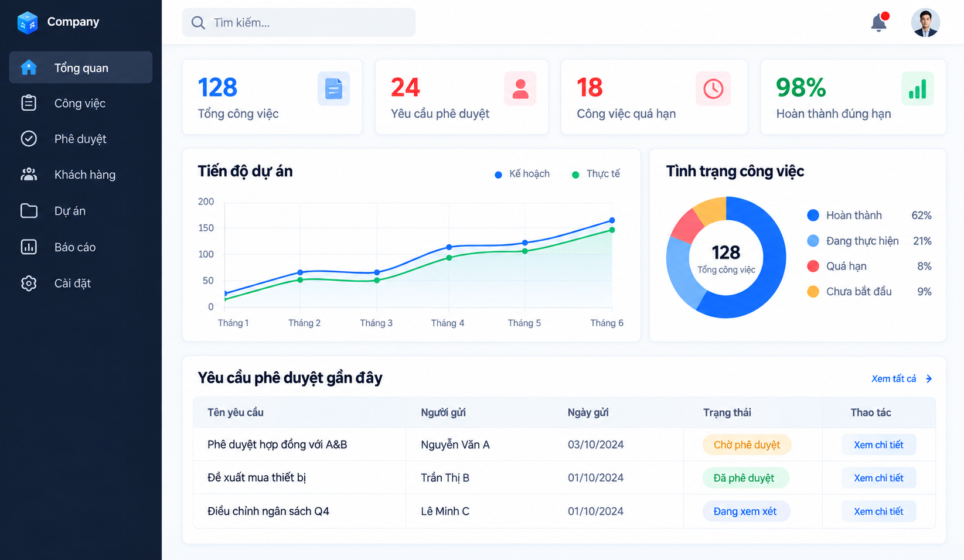
Task: Click the light blue Đang thực hiện legend swatch
Action: coord(813,241)
